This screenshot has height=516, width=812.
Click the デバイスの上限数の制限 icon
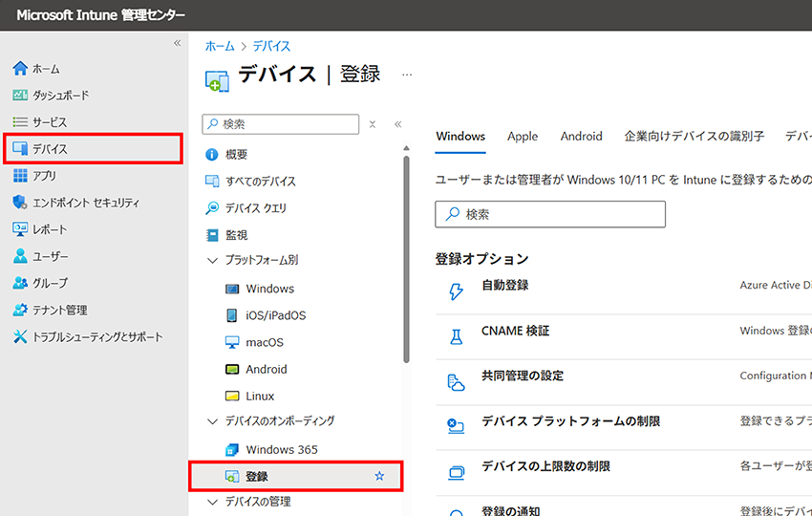click(456, 472)
